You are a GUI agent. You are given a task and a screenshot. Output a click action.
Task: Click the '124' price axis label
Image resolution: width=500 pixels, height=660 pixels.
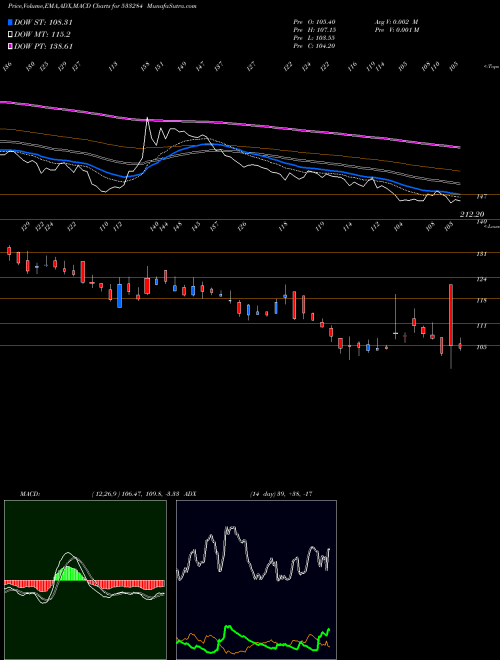[482, 279]
